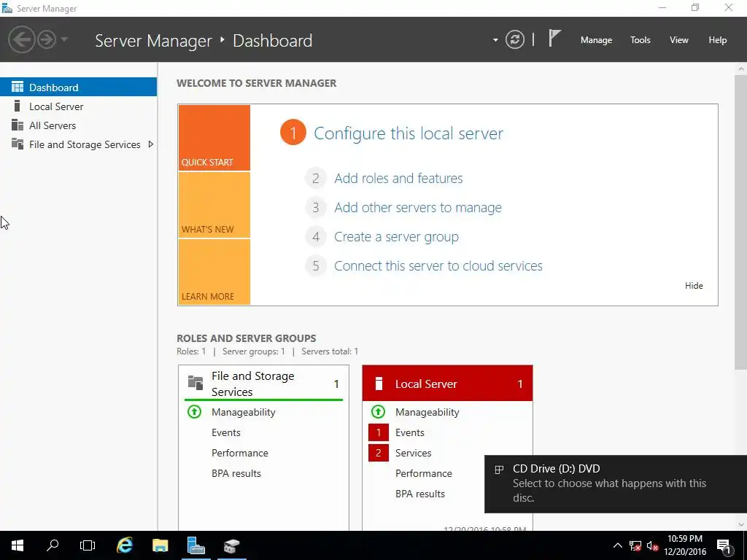This screenshot has height=560, width=747.
Task: Open the Manage menu
Action: click(596, 40)
